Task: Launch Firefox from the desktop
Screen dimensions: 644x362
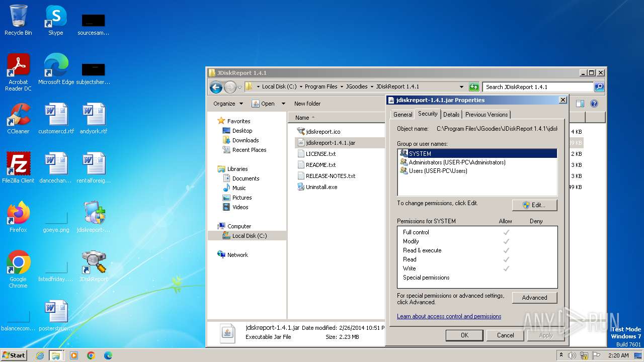Action: (x=18, y=217)
